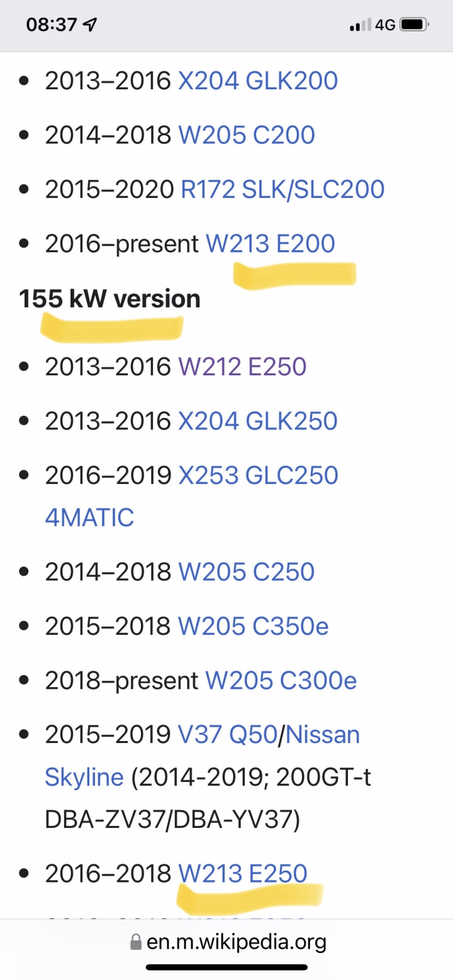Screen dimensions: 453x980
Task: Tap the R172 SLK/SLC200 link
Action: coord(282,189)
